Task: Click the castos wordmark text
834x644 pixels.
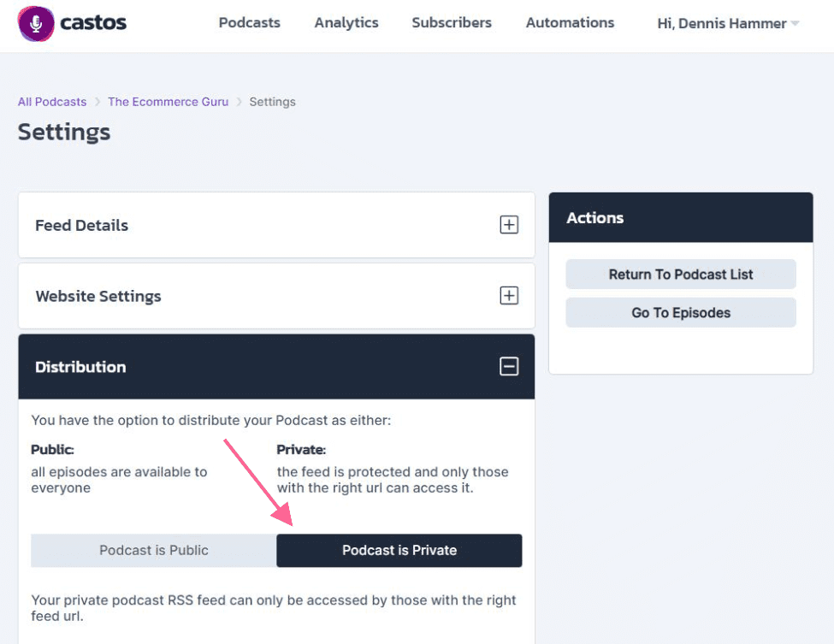Action: tap(93, 23)
